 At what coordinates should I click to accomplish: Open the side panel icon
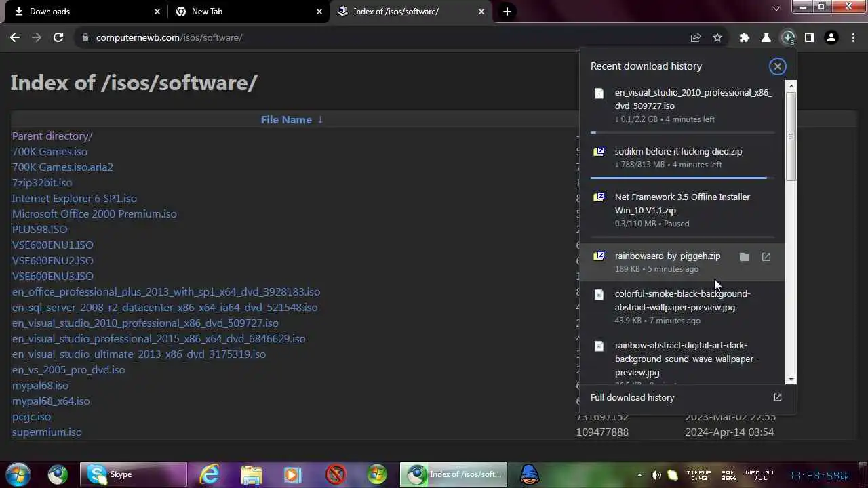click(810, 37)
